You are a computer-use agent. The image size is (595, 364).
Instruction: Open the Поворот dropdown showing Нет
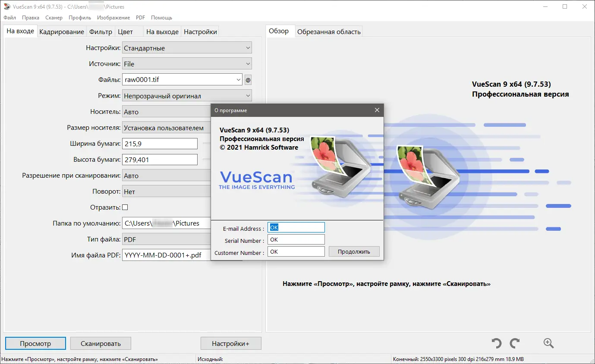(167, 191)
